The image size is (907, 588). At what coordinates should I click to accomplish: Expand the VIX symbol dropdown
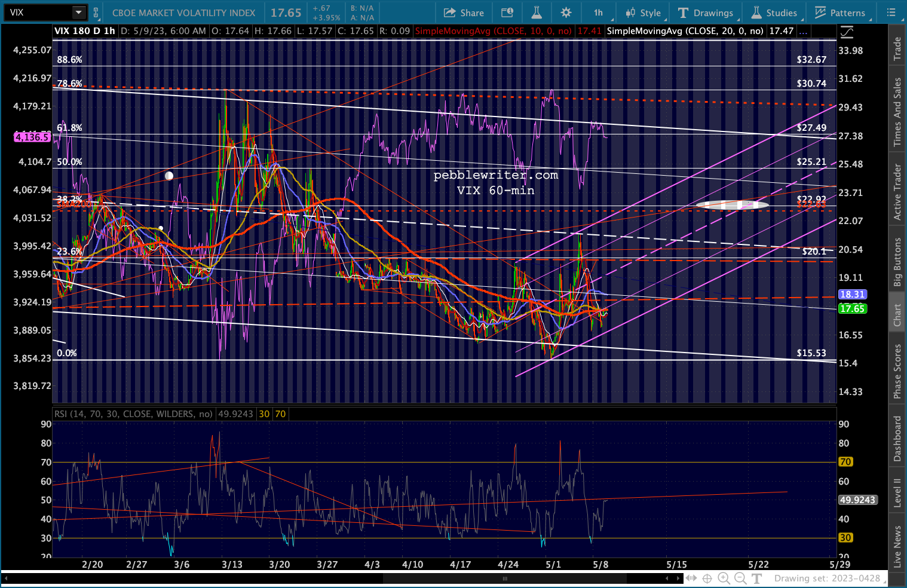point(79,13)
